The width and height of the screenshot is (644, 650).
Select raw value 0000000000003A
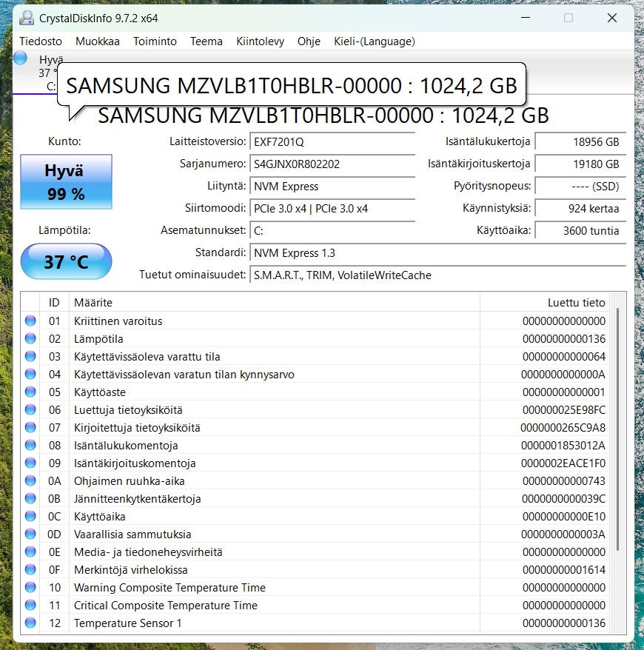(563, 535)
